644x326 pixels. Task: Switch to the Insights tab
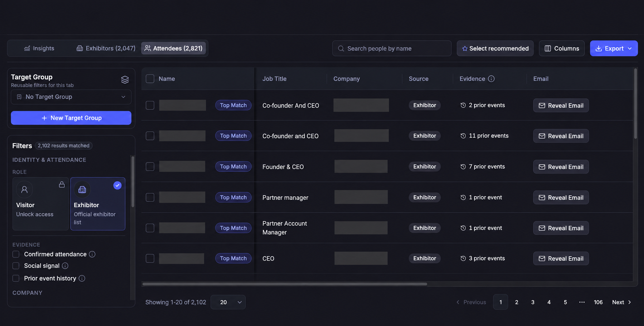click(x=39, y=49)
